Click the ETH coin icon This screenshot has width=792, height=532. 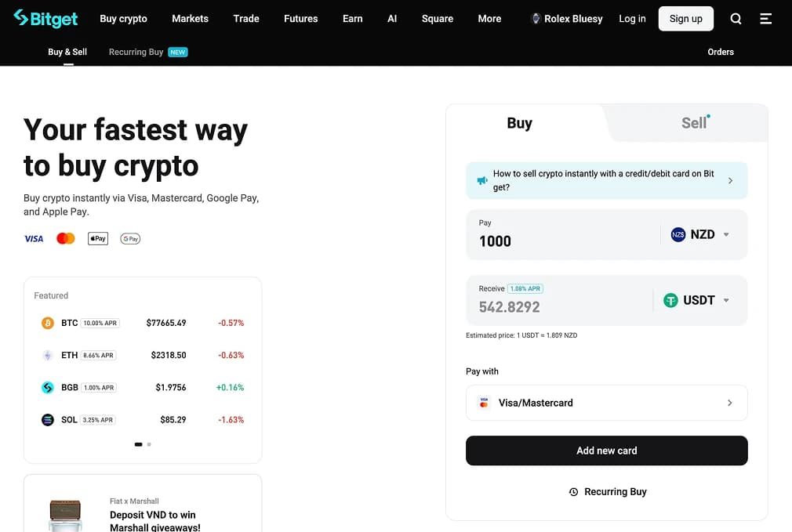pyautogui.click(x=48, y=355)
